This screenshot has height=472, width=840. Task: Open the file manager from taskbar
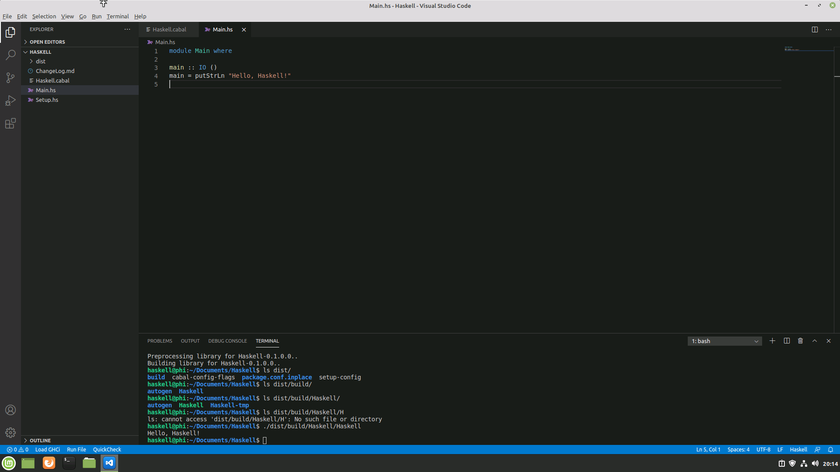pyautogui.click(x=89, y=463)
